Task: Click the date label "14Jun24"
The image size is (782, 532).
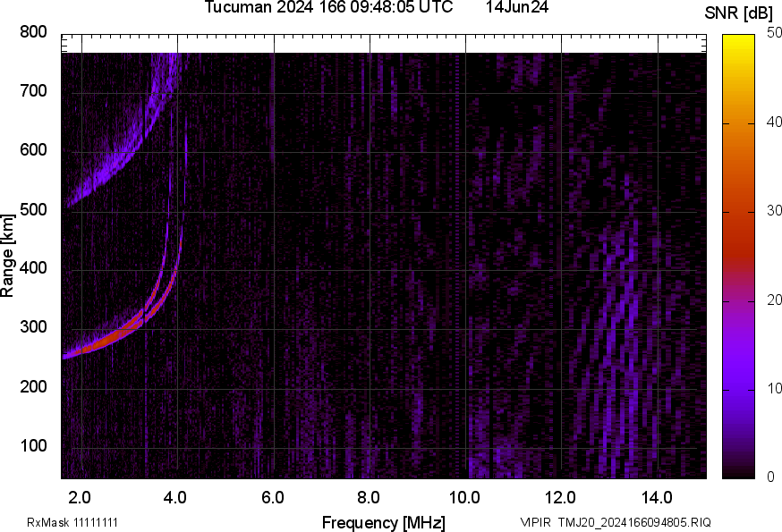Action: point(517,7)
